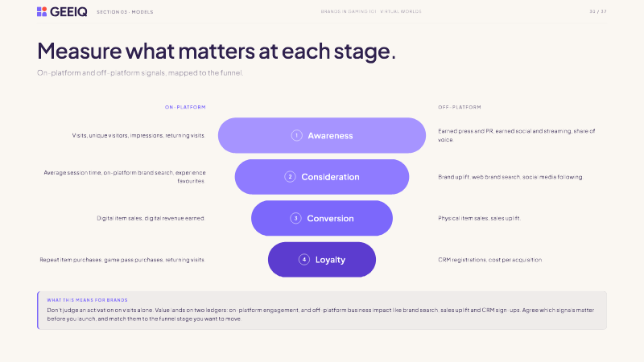
Task: Click the Section 03 Models header label
Action: click(125, 12)
